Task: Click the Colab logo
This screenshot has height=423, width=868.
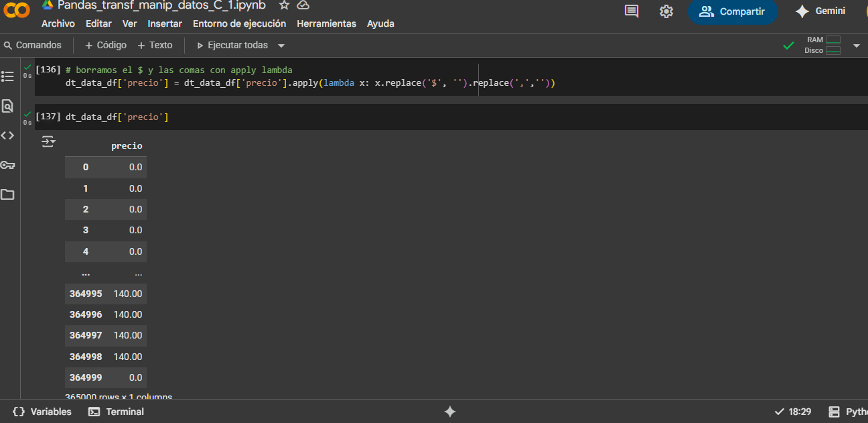Action: pyautogui.click(x=16, y=10)
